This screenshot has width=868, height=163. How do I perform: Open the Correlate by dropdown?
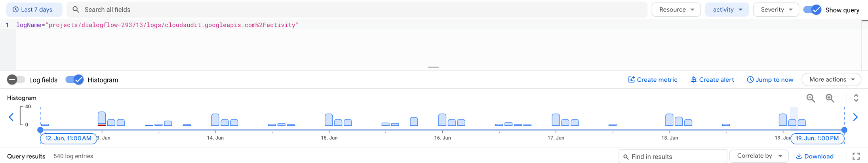759,156
